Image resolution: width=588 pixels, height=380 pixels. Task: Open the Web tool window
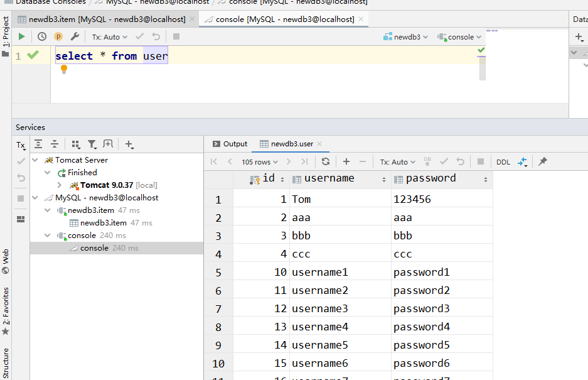6,261
